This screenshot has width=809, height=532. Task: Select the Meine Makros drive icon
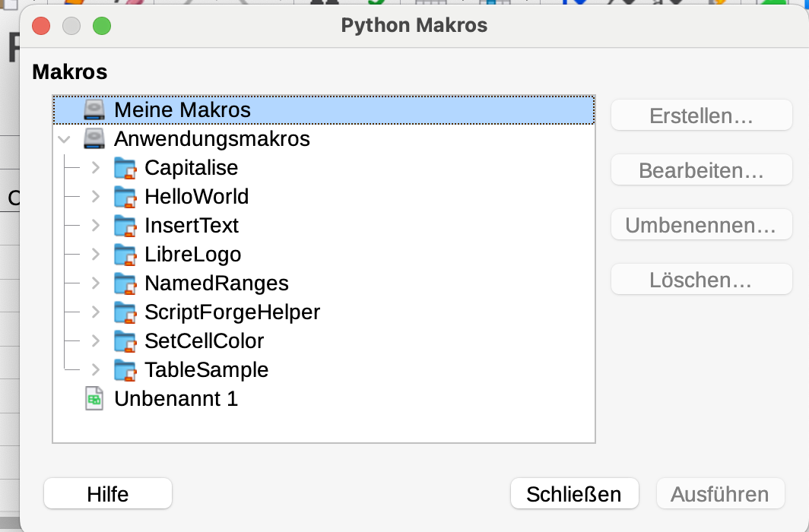94,109
